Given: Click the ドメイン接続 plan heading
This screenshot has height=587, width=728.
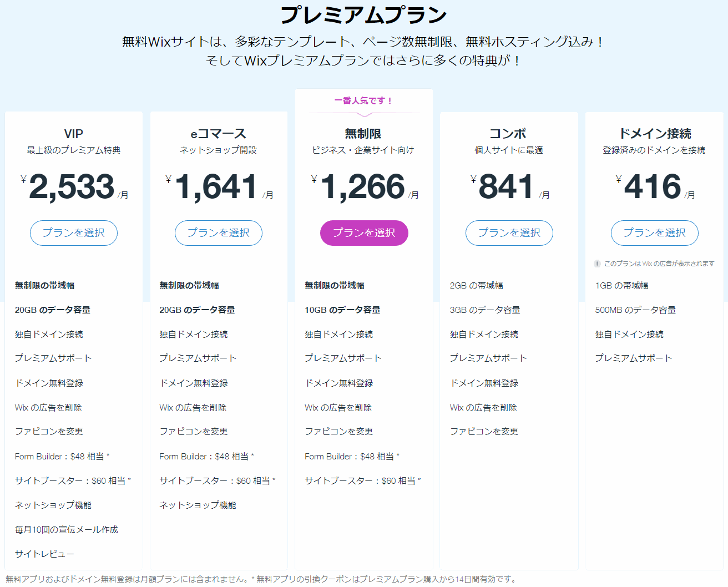Looking at the screenshot, I should tap(655, 134).
